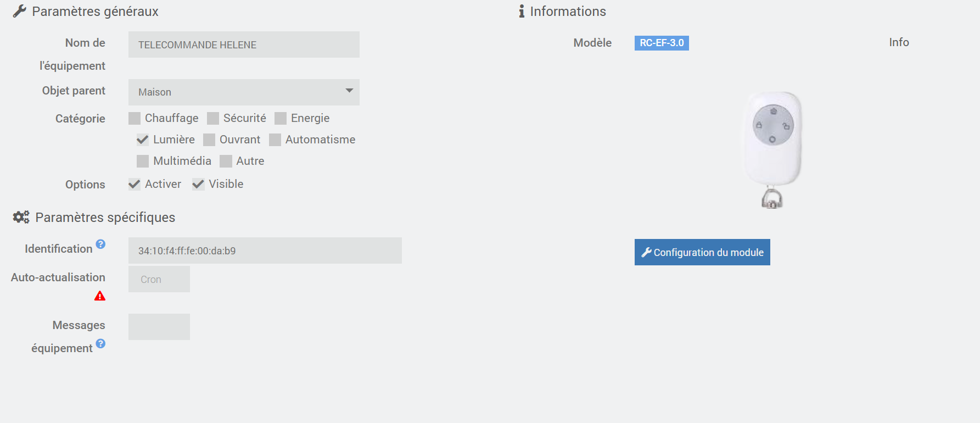Toggle the Activer option checkbox
980x423 pixels.
point(135,185)
